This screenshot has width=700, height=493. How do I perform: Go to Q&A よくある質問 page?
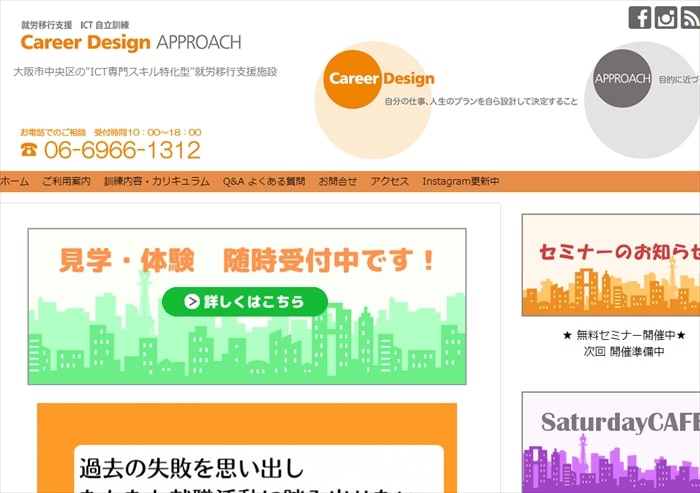tap(264, 181)
